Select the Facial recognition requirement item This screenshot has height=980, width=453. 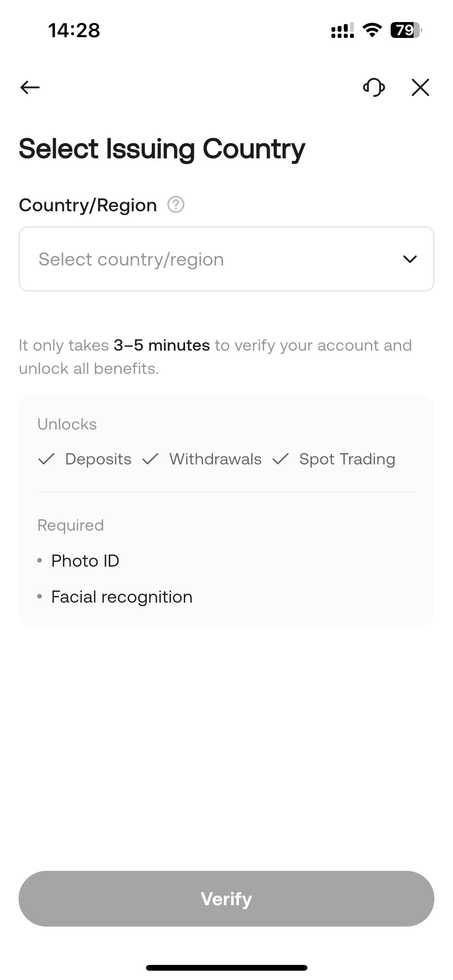click(122, 597)
